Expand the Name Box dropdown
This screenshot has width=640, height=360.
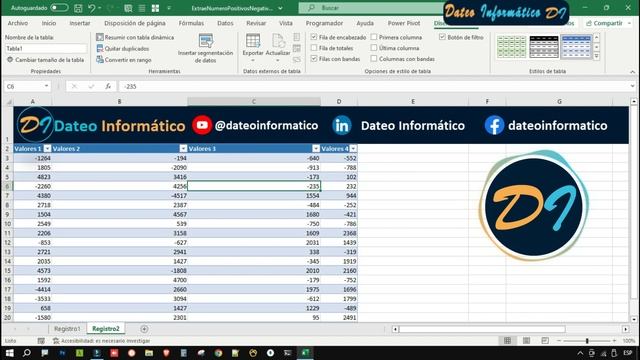coord(46,86)
